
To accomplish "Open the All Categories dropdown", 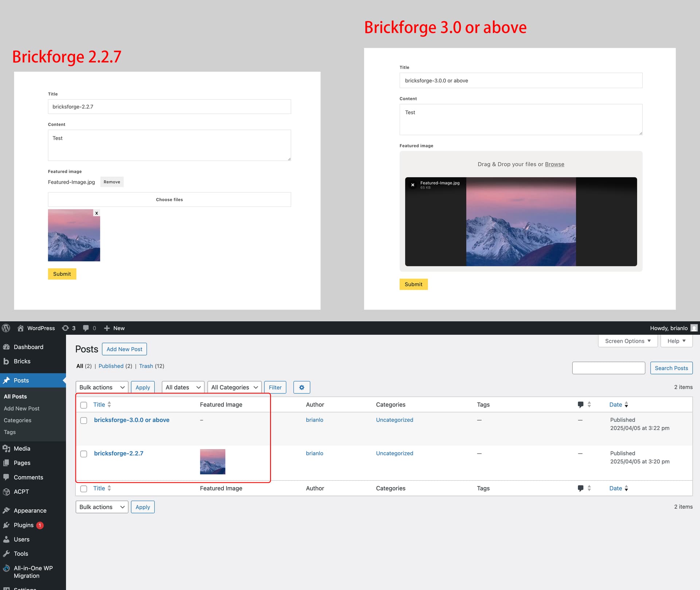I will pos(234,387).
